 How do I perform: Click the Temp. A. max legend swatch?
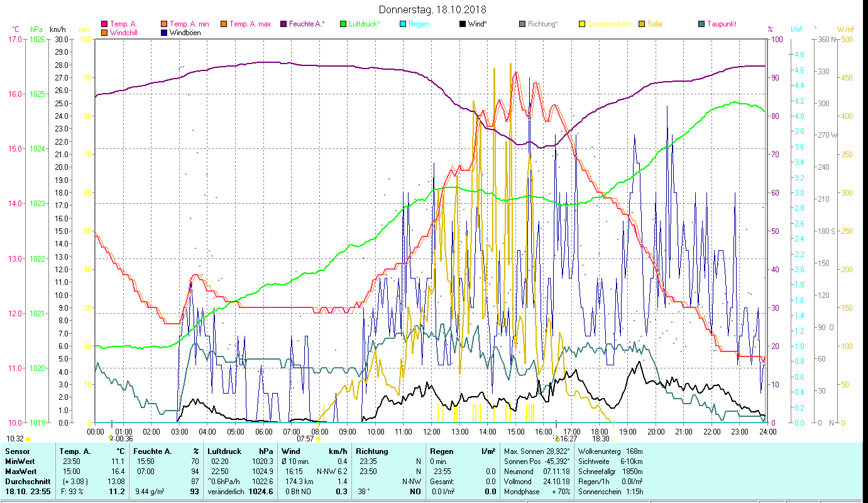223,24
